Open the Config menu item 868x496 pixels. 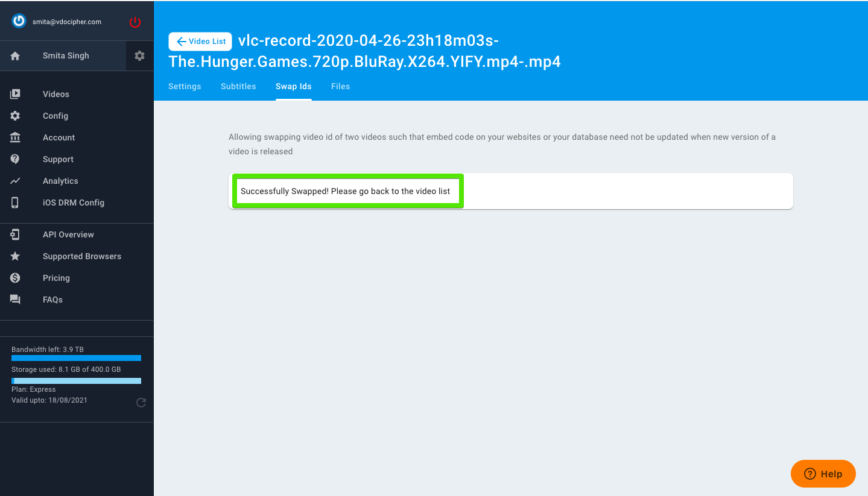pyautogui.click(x=55, y=116)
